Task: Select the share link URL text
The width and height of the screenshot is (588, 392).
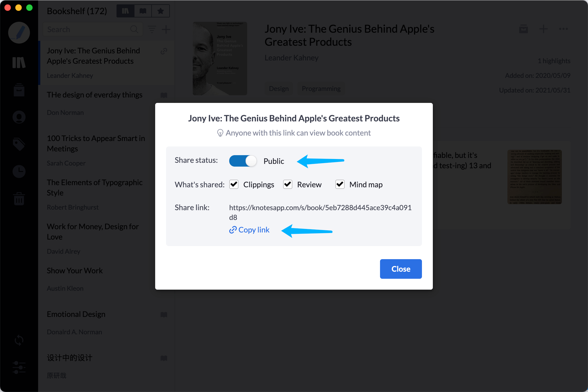Action: 320,212
